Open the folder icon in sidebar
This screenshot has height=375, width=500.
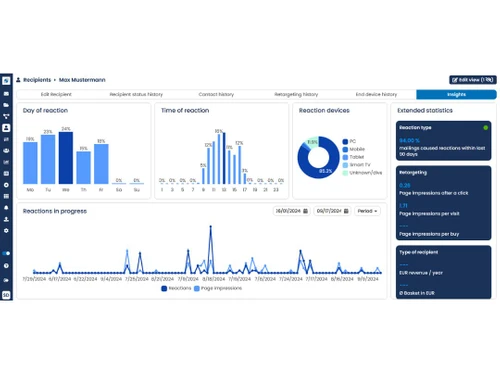point(6,105)
